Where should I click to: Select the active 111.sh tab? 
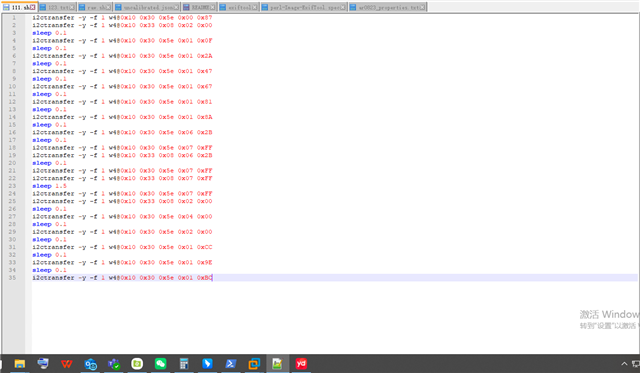tap(19, 7)
